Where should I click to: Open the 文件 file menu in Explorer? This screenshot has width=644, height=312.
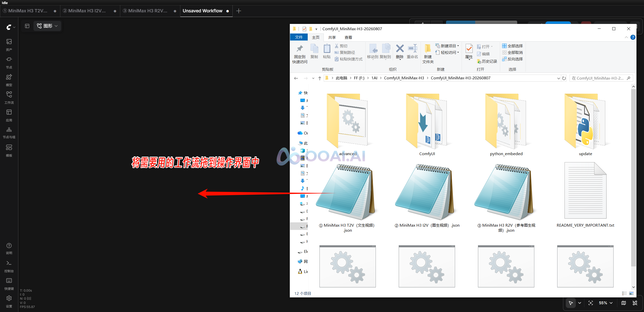(299, 37)
